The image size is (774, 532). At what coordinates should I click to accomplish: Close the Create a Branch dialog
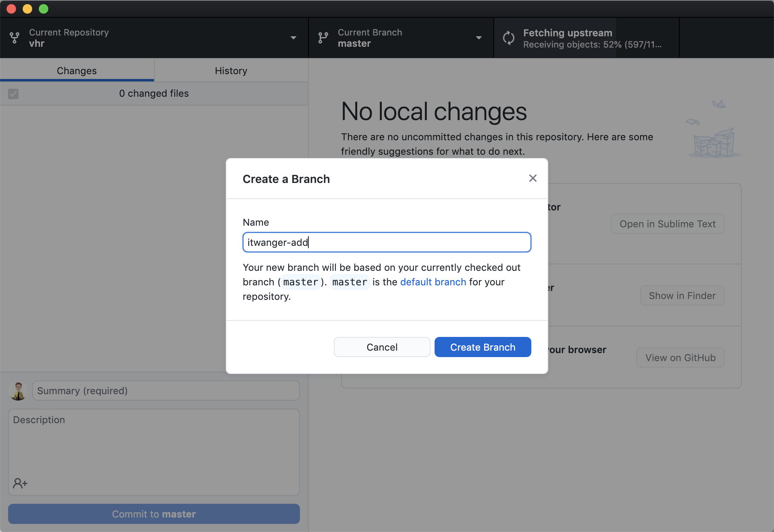pos(533,178)
